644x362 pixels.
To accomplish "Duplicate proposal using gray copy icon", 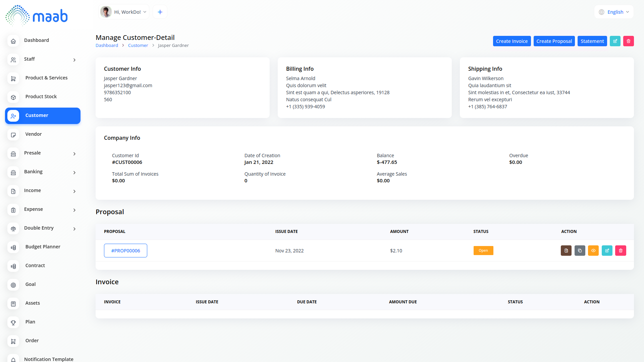I will [580, 250].
